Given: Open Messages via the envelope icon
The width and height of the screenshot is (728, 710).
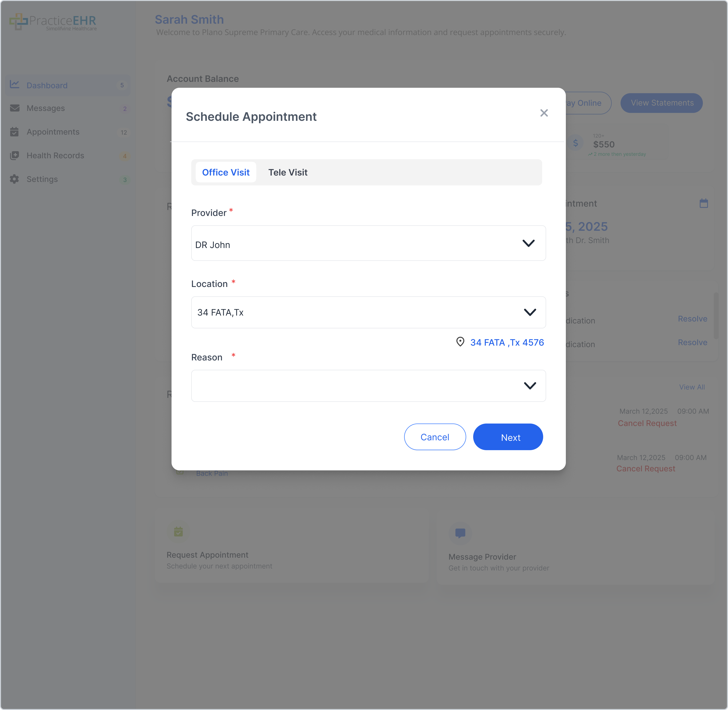Looking at the screenshot, I should [15, 108].
